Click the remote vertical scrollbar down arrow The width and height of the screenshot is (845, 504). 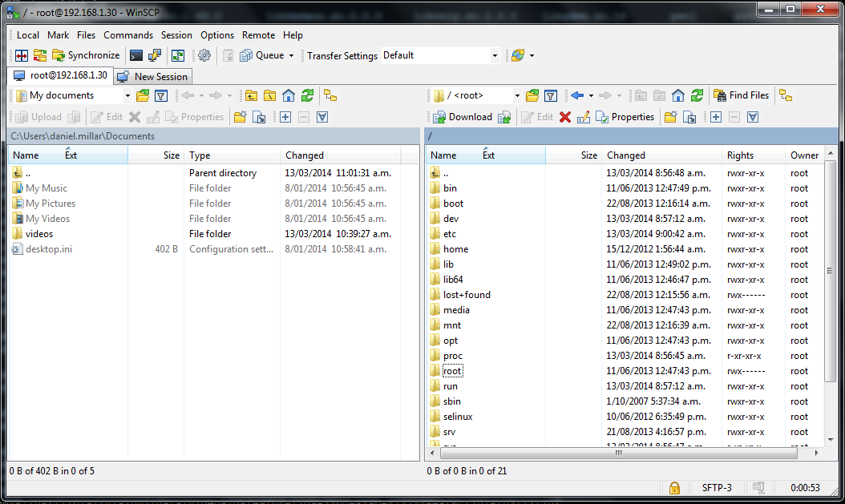click(x=831, y=440)
